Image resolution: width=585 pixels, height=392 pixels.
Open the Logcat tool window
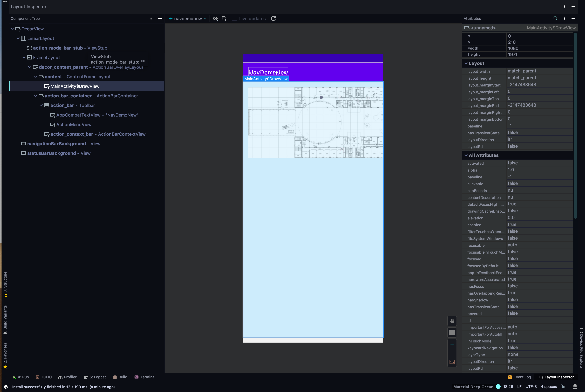pyautogui.click(x=95, y=377)
